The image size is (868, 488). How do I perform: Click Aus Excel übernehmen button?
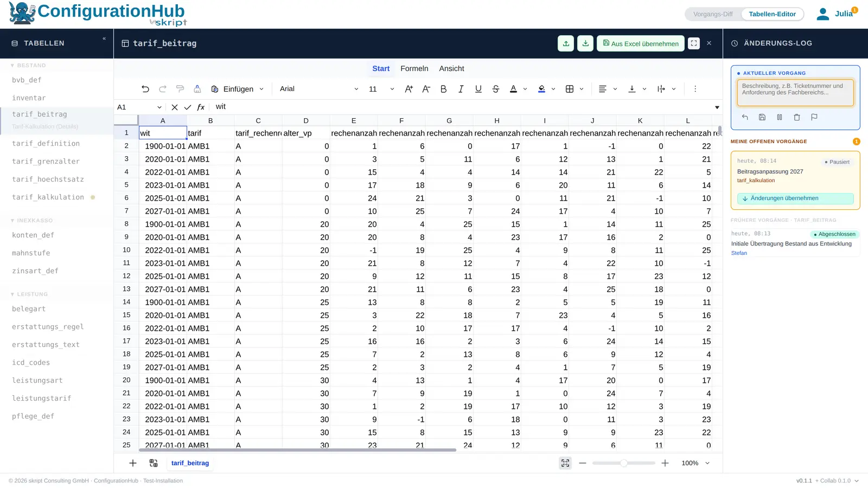(x=640, y=43)
